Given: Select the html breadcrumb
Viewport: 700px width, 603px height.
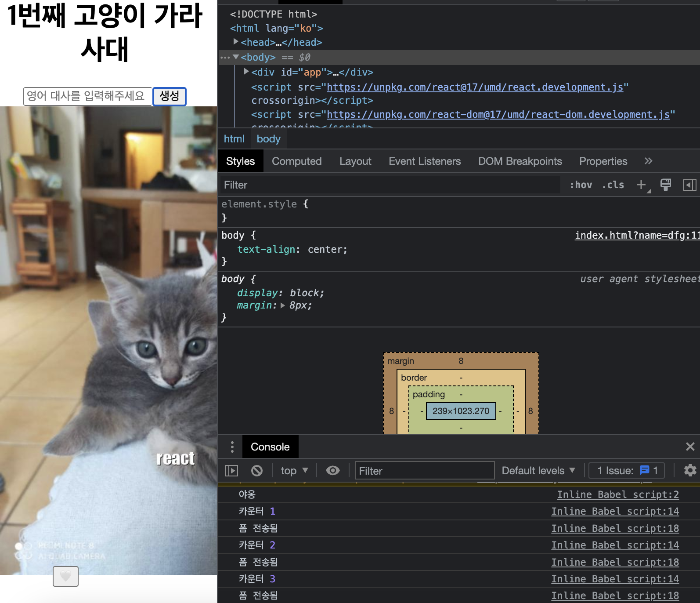Looking at the screenshot, I should 234,139.
